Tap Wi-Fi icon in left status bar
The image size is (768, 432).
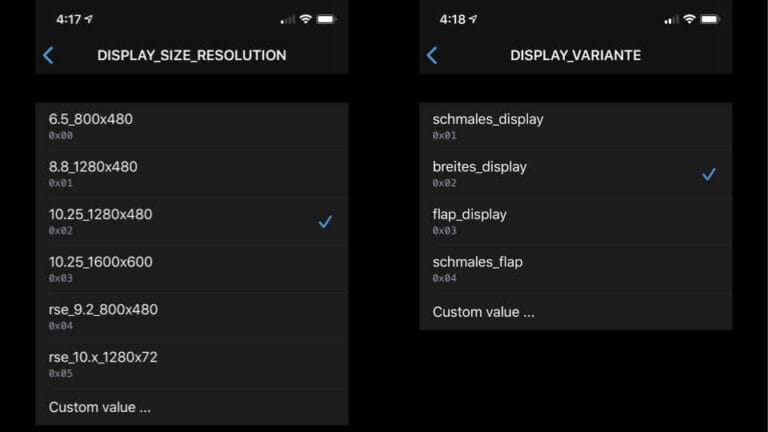305,19
